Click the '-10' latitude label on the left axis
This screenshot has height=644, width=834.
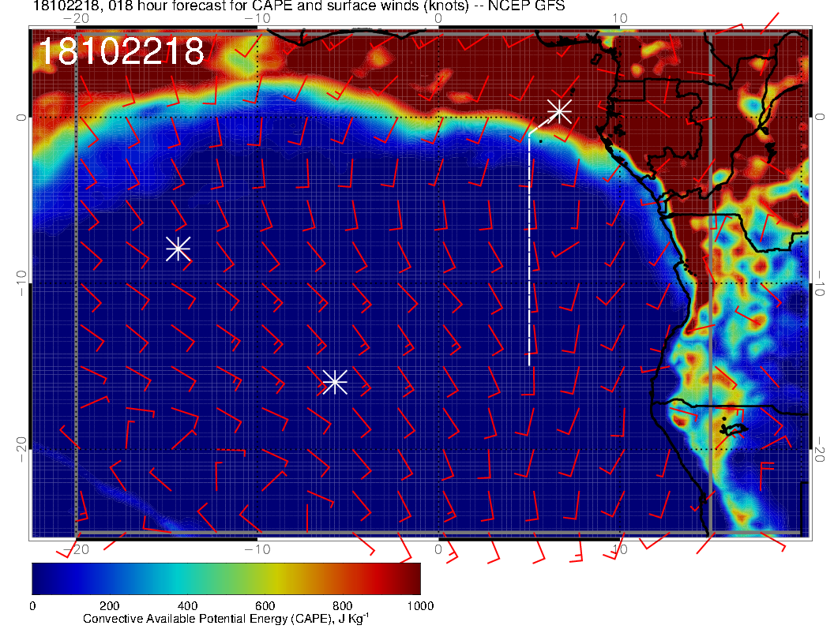(21, 283)
